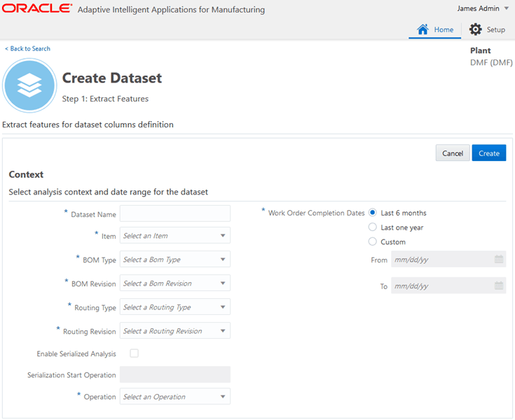This screenshot has width=515, height=420.
Task: Open the To date calendar icon
Action: tap(499, 286)
